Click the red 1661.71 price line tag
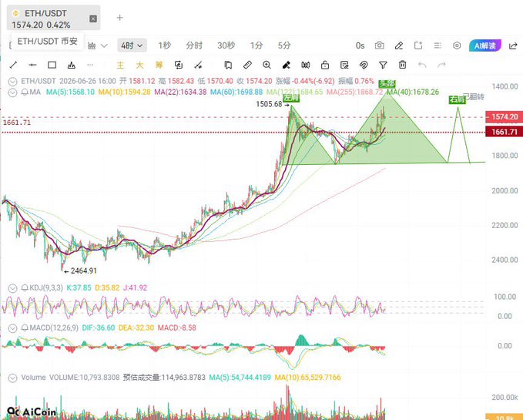 (x=504, y=132)
